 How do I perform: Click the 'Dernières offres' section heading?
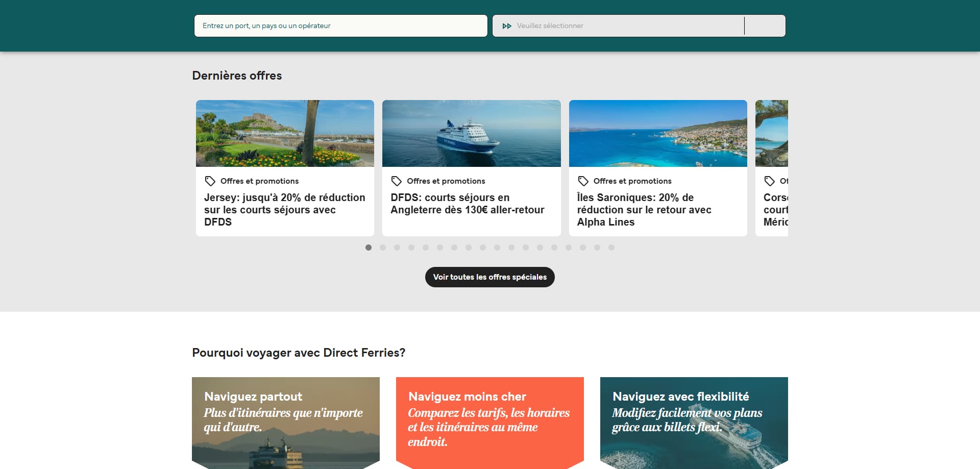pos(237,76)
